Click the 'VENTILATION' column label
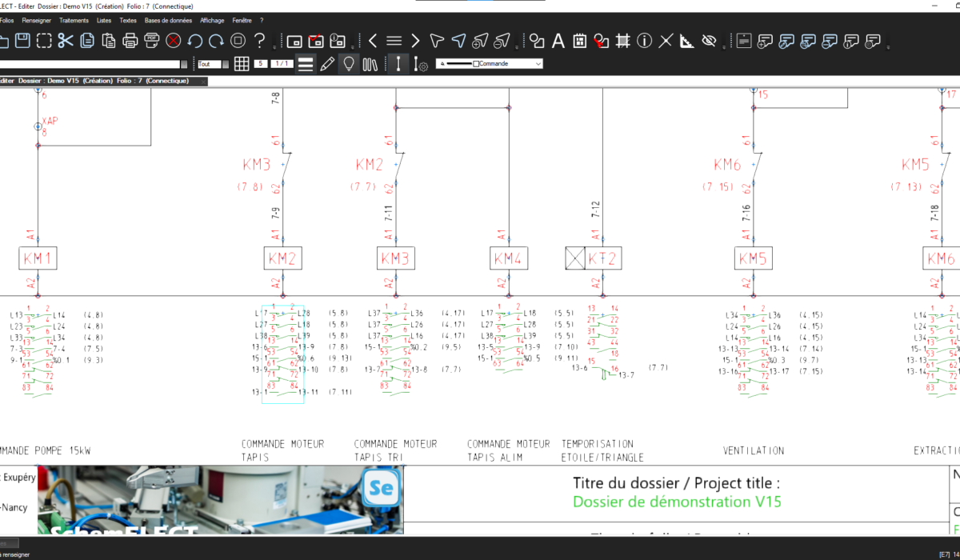The height and width of the screenshot is (560, 960). (754, 450)
